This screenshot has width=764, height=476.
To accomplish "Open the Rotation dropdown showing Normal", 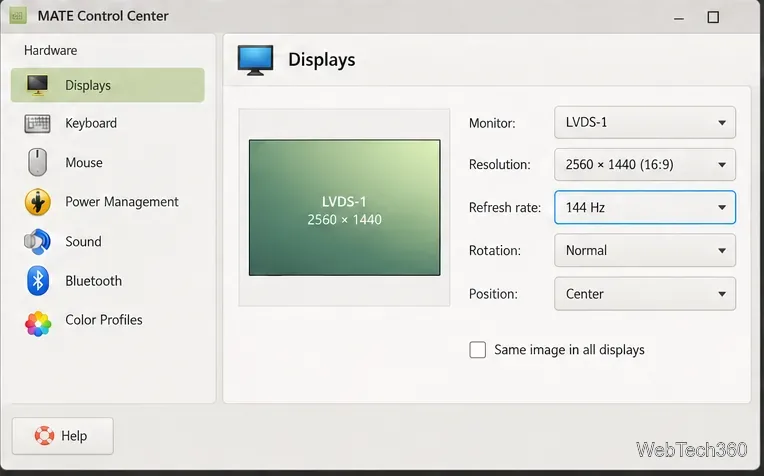I will point(645,250).
